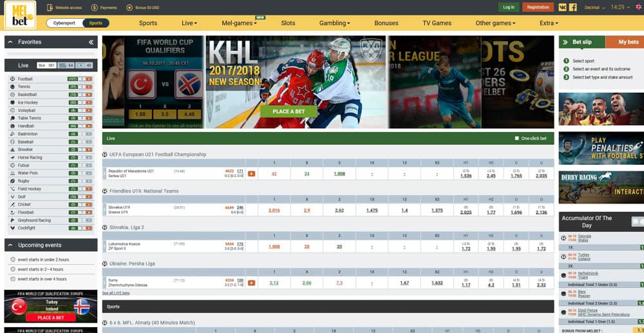Click PLACE A BET on Turkey-Iceland sidebar banner
644x333 pixels.
click(50, 318)
